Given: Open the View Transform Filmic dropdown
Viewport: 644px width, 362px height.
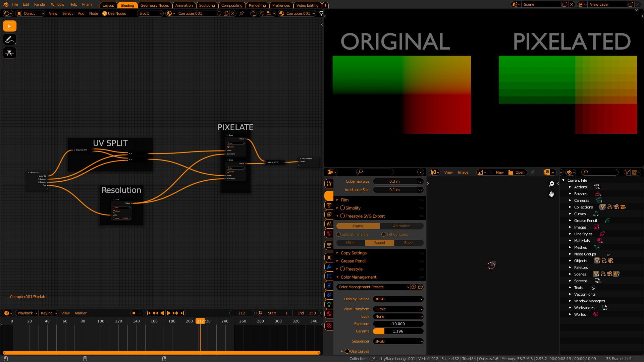Looking at the screenshot, I should [398, 309].
